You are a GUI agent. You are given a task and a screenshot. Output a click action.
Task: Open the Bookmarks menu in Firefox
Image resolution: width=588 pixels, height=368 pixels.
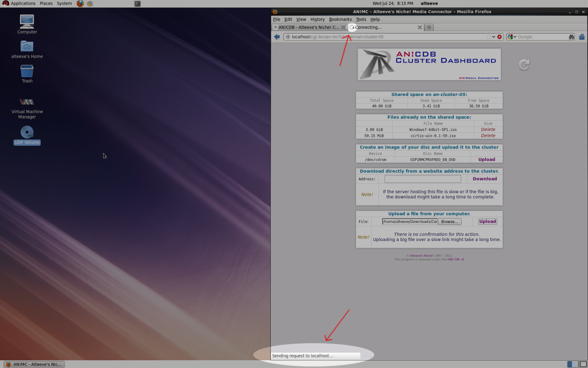tap(340, 20)
